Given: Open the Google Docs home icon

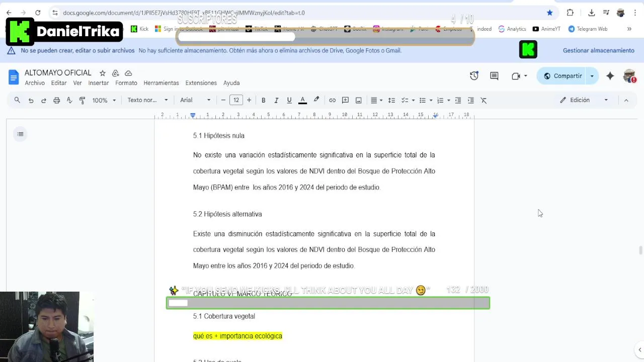Looking at the screenshot, I should pos(14,77).
